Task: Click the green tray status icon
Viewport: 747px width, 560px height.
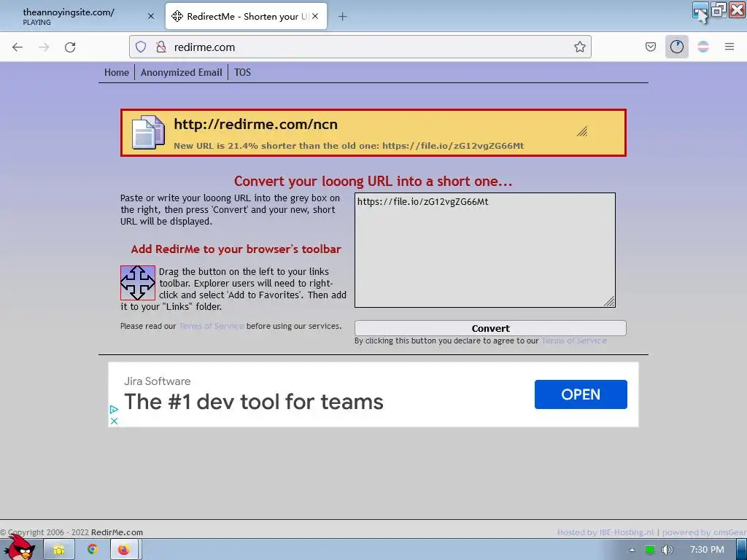Action: 649,550
